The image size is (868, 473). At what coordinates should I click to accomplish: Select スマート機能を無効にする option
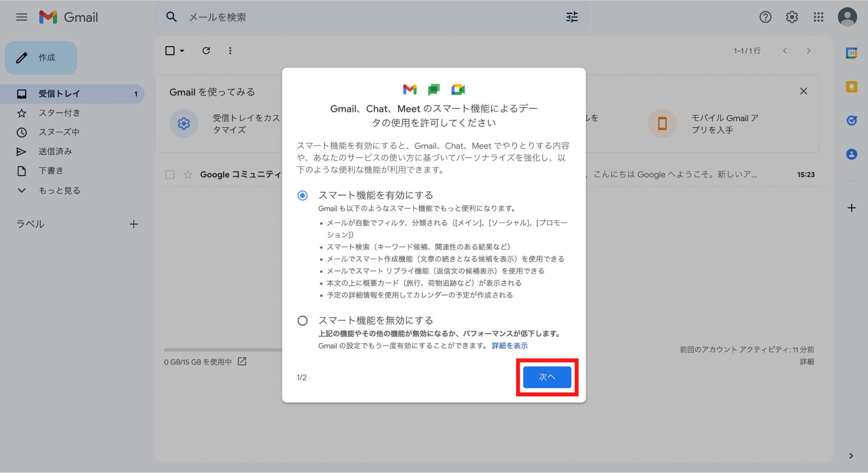[302, 321]
